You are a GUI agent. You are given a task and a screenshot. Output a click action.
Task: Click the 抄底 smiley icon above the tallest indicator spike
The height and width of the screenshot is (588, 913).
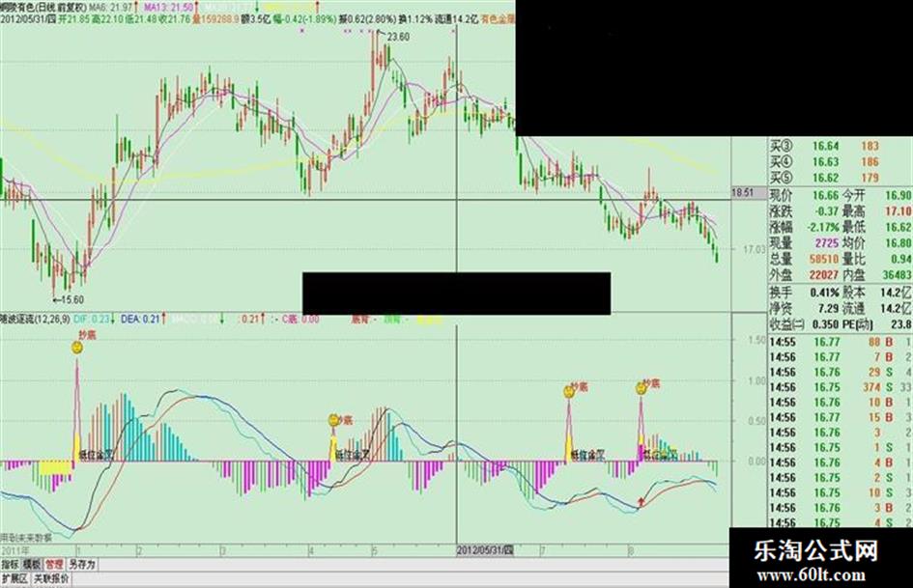(77, 348)
